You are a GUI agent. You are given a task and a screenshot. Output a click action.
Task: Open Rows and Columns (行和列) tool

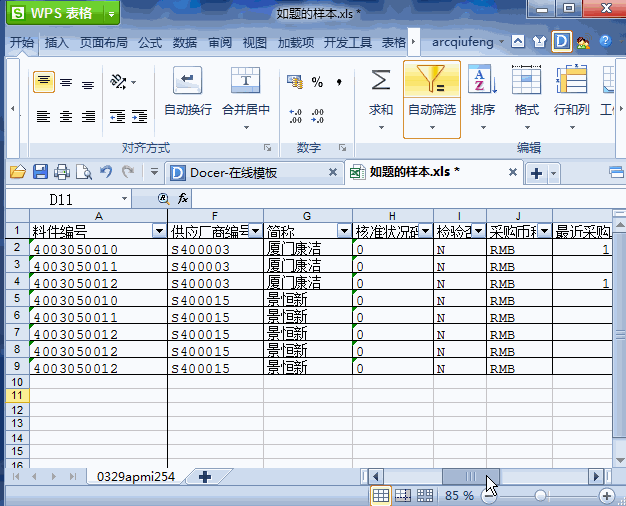(x=572, y=91)
